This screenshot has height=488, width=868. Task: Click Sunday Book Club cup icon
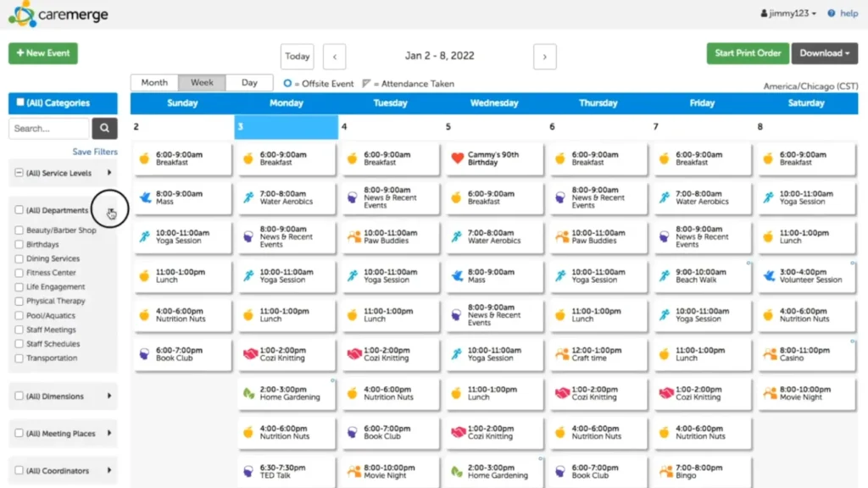coord(144,354)
